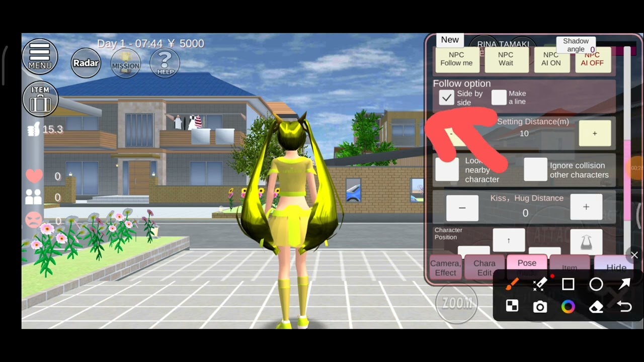This screenshot has height=362, width=644.
Task: Tap the pink heart status icon
Action: [34, 176]
